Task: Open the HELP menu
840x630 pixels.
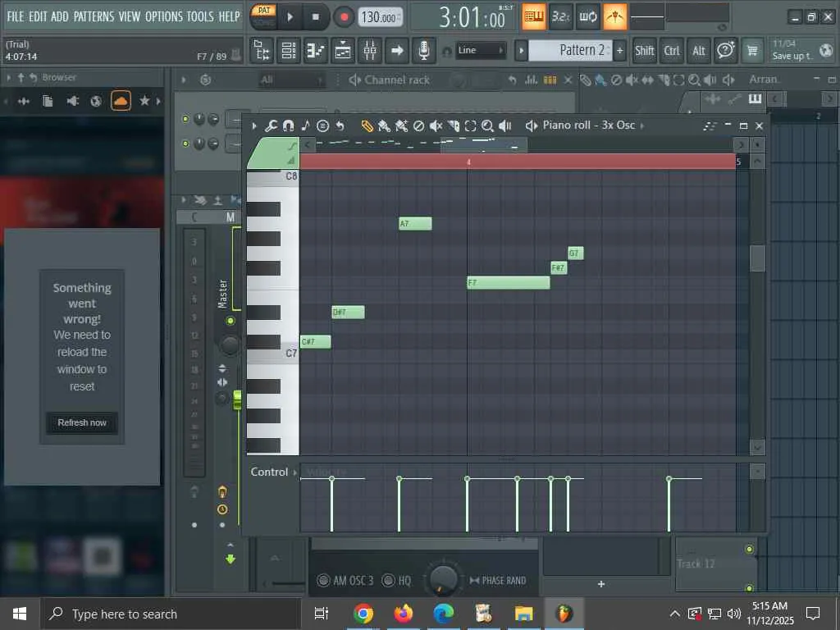Action: (x=230, y=16)
